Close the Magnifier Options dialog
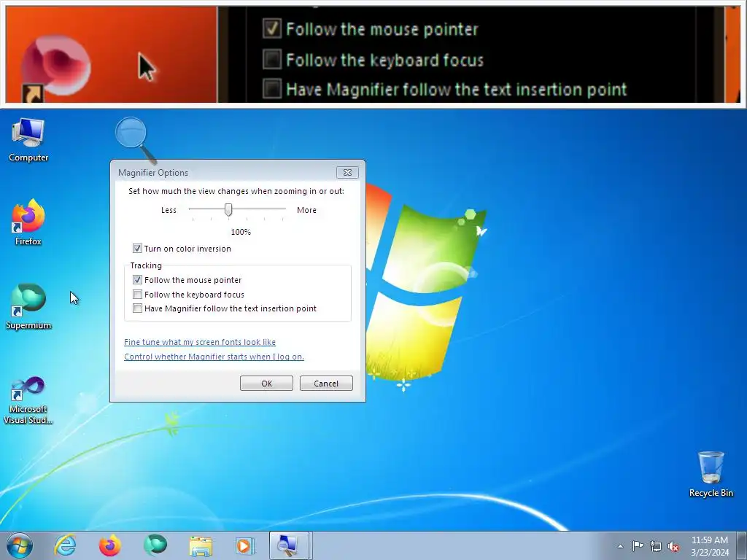Image resolution: width=747 pixels, height=560 pixels. pos(347,172)
